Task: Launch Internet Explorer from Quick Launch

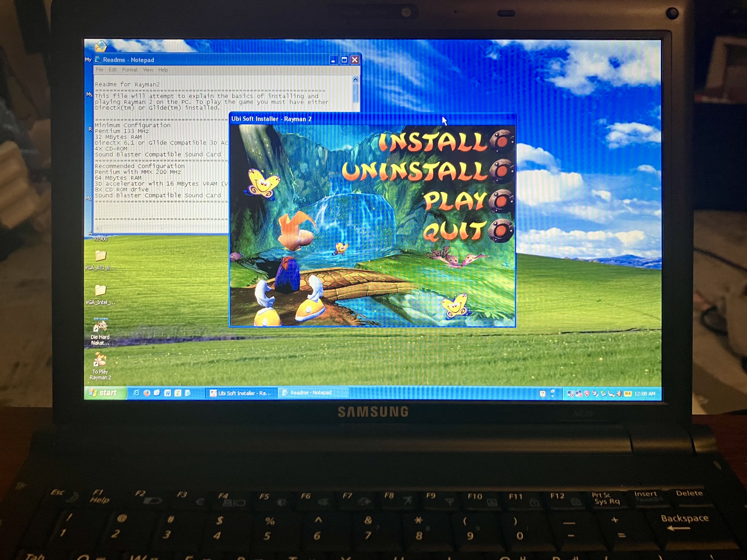Action: click(x=136, y=393)
